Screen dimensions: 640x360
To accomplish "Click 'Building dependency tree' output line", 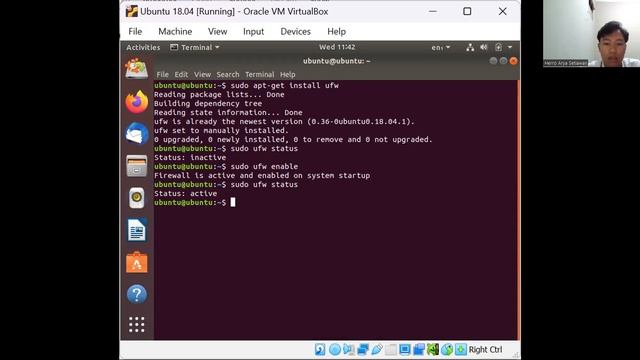I will point(208,104).
